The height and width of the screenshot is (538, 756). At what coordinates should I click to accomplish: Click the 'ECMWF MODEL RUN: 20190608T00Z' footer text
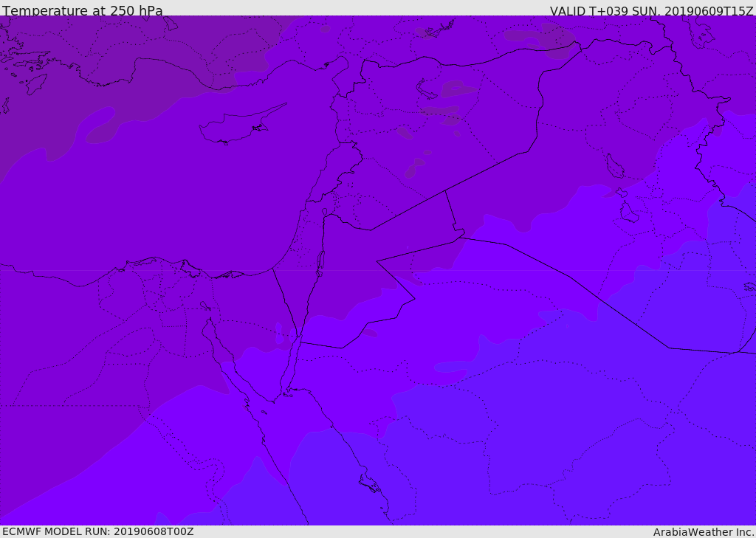[x=98, y=531]
